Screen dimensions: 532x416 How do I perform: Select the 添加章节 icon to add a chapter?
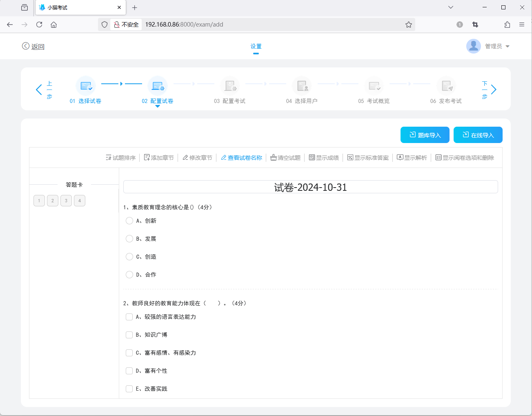[146, 157]
